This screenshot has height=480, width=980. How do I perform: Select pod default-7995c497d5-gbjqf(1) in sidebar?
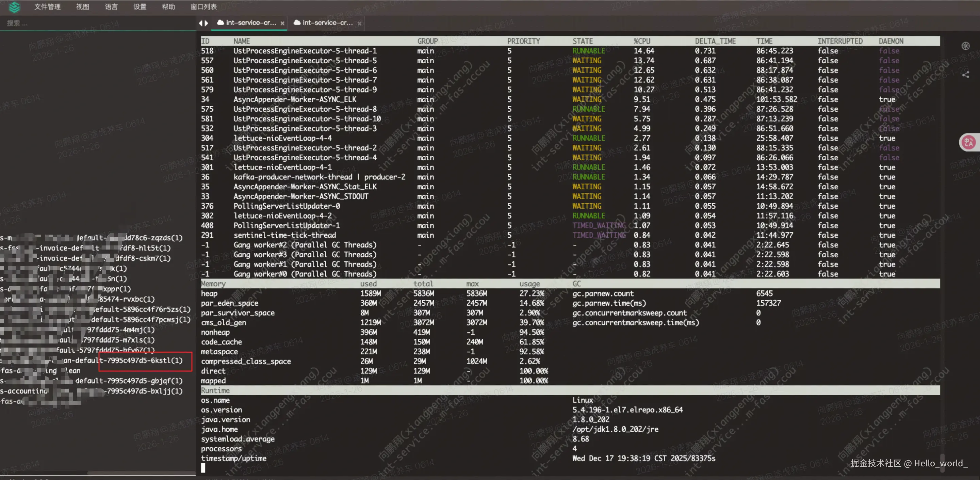tap(129, 381)
